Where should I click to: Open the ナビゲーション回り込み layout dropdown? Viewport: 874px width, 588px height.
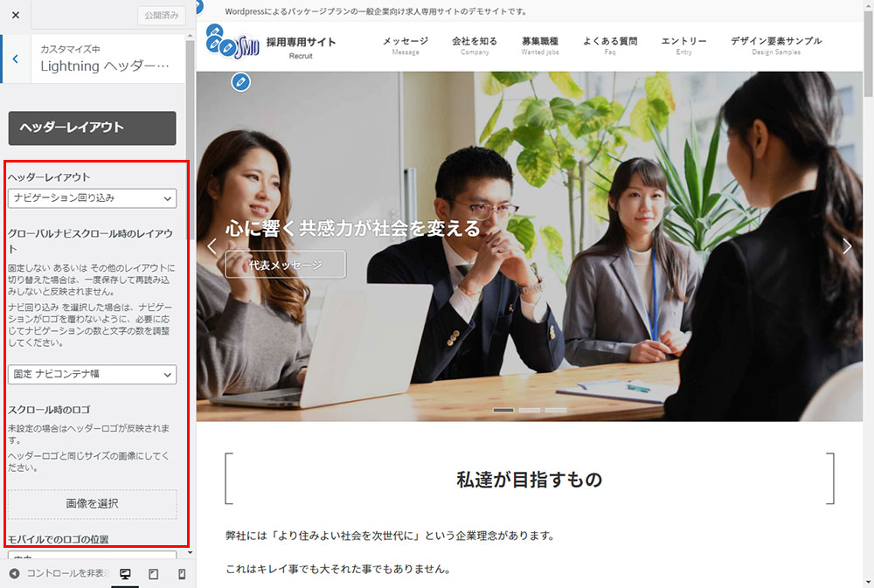tap(92, 198)
